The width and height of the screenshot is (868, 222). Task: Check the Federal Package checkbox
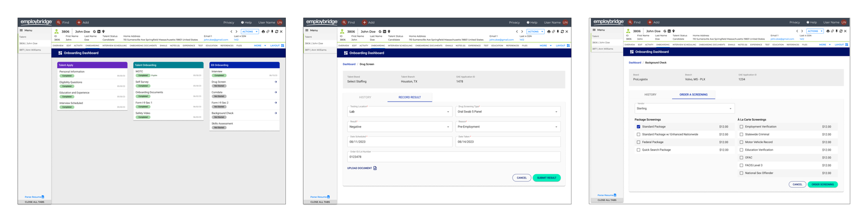(639, 142)
